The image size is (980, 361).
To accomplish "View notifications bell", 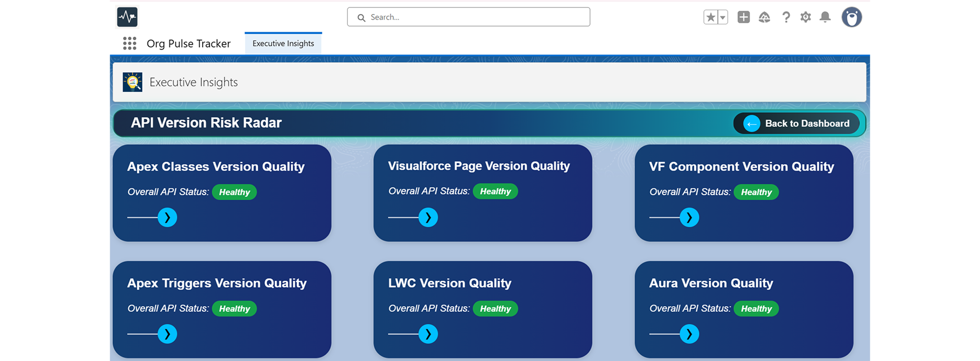I will point(825,17).
